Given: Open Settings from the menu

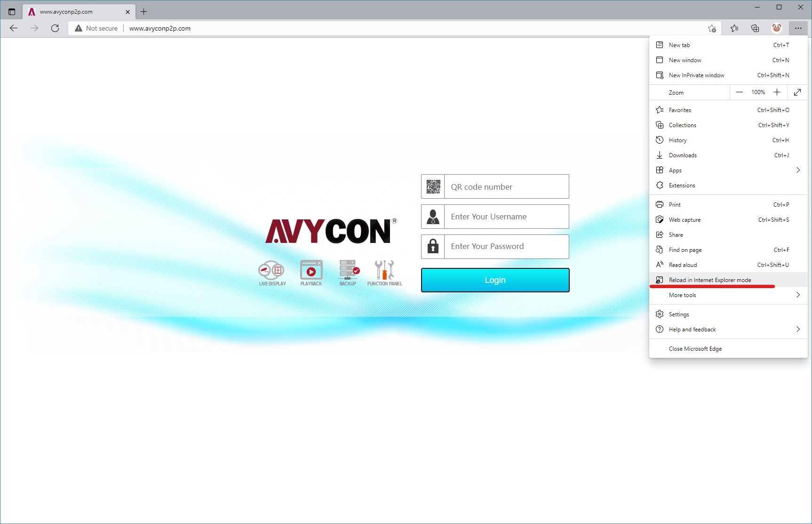Looking at the screenshot, I should (x=728, y=314).
